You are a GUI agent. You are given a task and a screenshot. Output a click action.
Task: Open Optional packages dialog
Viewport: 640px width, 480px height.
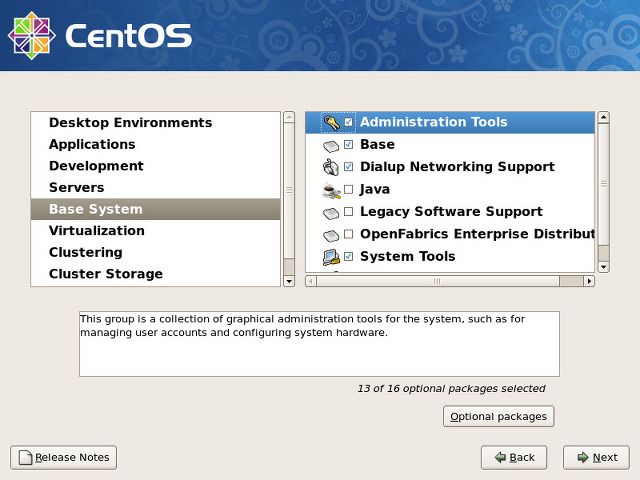(x=498, y=416)
